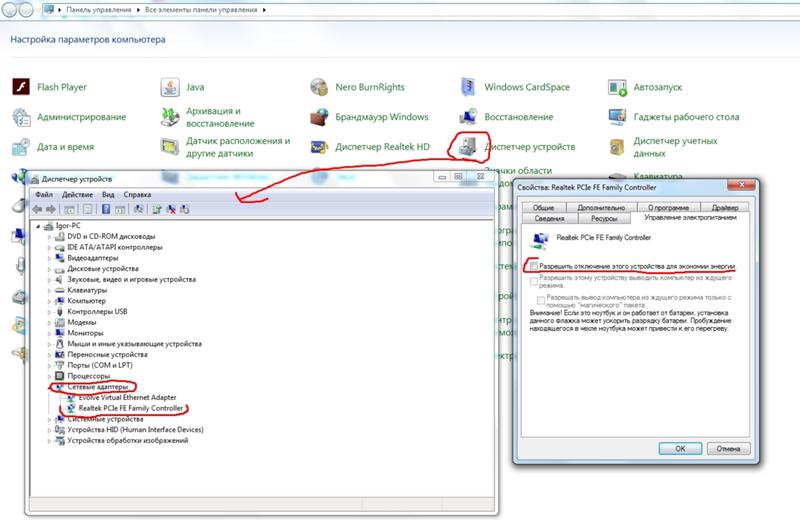Viewport: 800px width, 526px height.
Task: Open the Брандмауэр Windows icon
Action: (319, 117)
